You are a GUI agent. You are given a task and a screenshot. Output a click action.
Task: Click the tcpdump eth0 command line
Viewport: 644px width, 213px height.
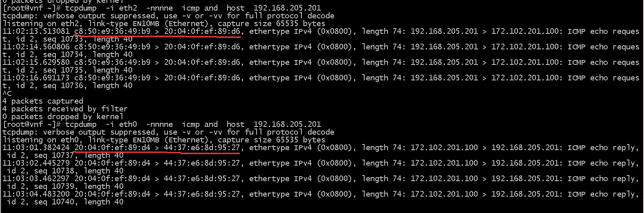(x=162, y=124)
